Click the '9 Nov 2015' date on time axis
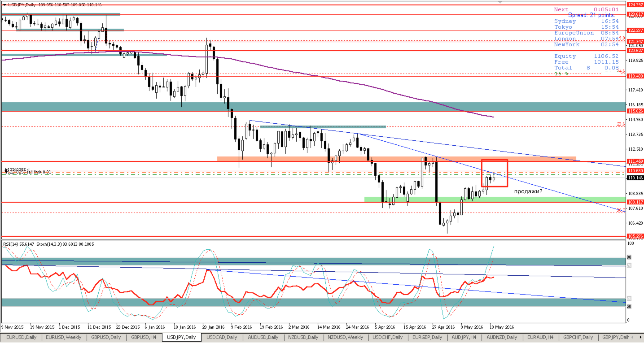Screen dimensions: 644x343 pos(13,327)
